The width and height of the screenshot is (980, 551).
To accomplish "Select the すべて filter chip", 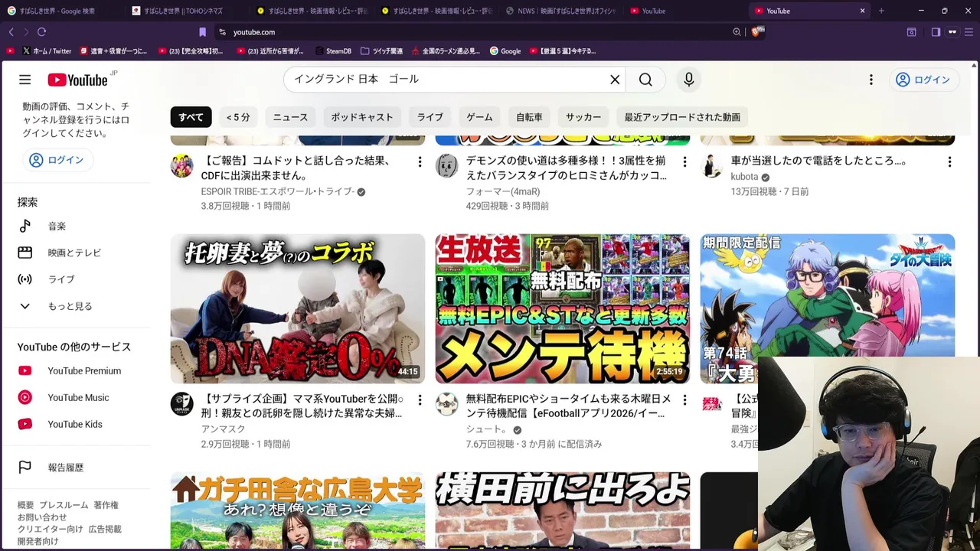I will click(x=191, y=117).
